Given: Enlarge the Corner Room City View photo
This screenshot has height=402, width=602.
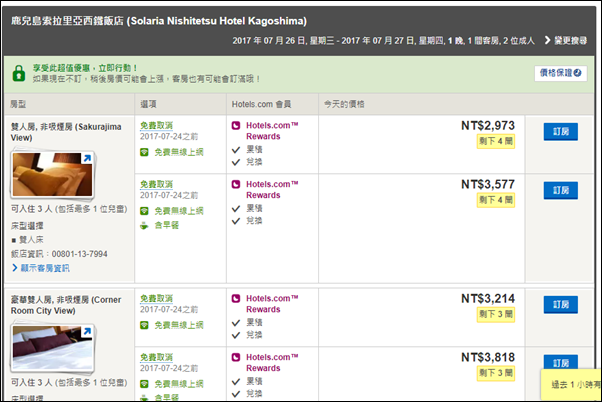Looking at the screenshot, I should tap(53, 347).
